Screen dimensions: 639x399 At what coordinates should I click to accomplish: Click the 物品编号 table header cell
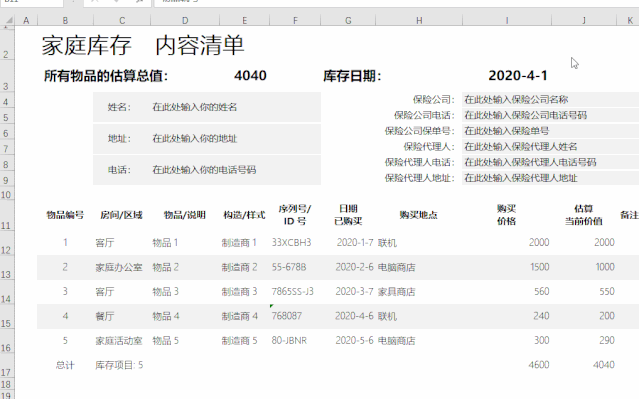coord(65,215)
